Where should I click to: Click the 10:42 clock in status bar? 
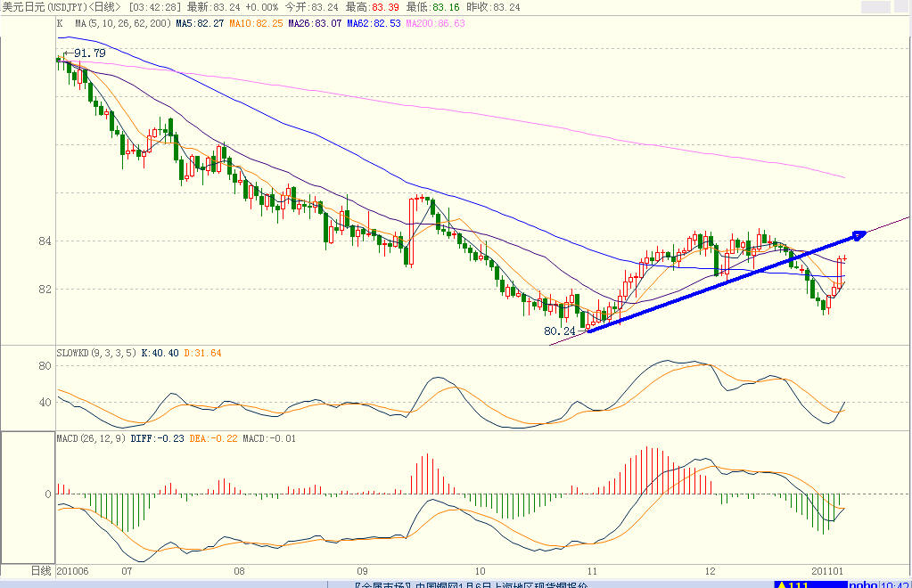pyautogui.click(x=894, y=584)
